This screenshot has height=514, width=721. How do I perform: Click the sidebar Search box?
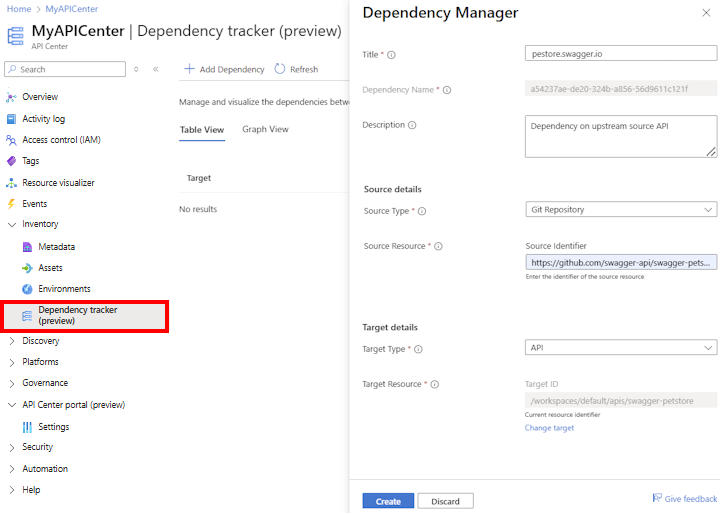pos(65,69)
